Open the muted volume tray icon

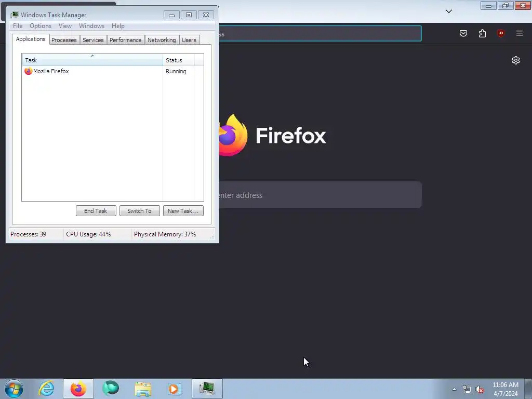480,389
